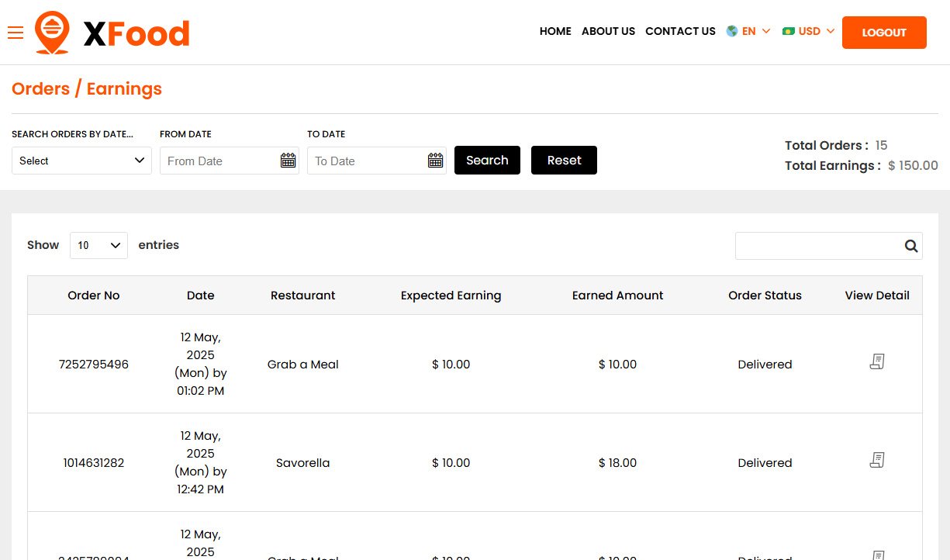Open the From Date calendar picker
The height and width of the screenshot is (560, 950).
[288, 160]
